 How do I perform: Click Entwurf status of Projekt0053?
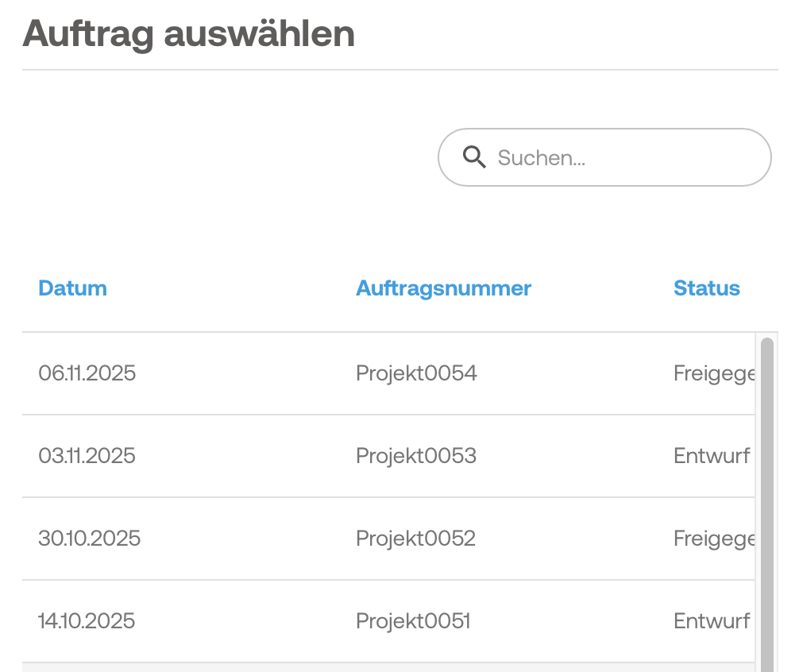tap(711, 456)
